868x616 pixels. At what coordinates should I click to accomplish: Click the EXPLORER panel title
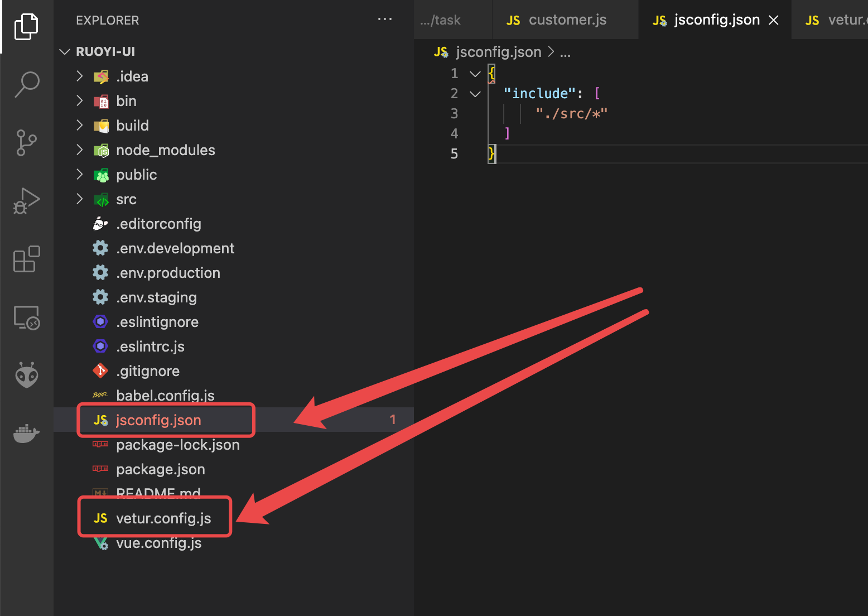pyautogui.click(x=108, y=20)
